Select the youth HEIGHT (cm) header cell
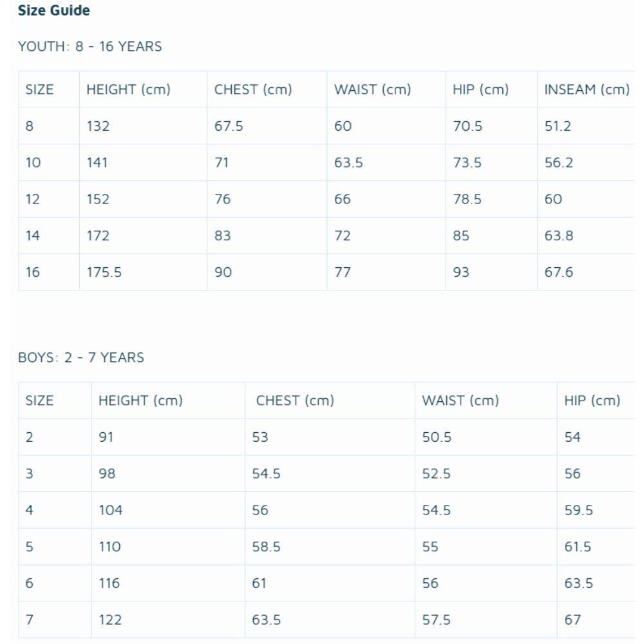Screen dimensions: 644x644 144,90
